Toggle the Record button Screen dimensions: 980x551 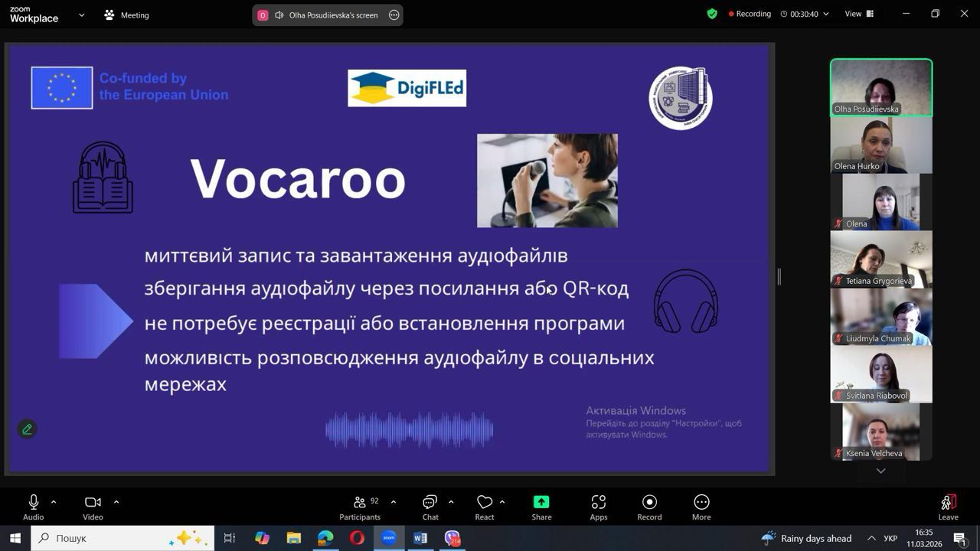[649, 507]
